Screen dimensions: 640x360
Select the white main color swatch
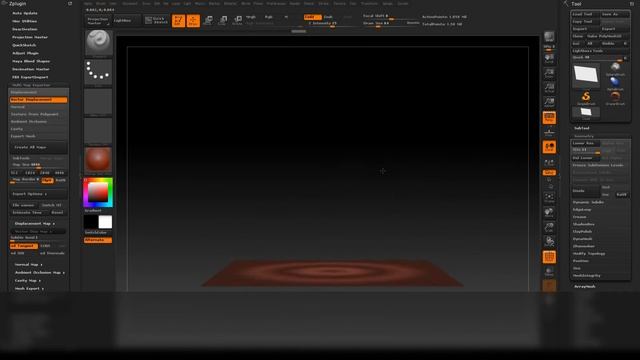(x=105, y=222)
